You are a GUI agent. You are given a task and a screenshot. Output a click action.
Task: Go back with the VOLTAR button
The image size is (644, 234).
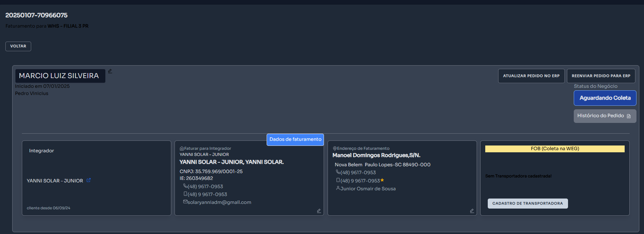pyautogui.click(x=18, y=46)
